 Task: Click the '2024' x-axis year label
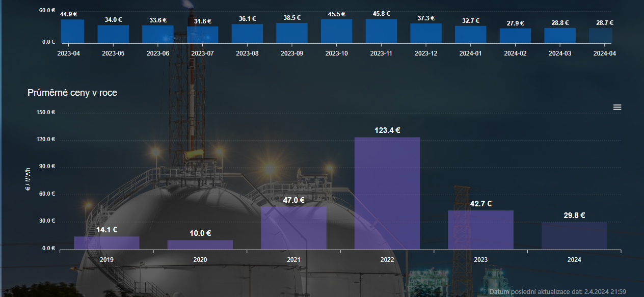click(574, 260)
